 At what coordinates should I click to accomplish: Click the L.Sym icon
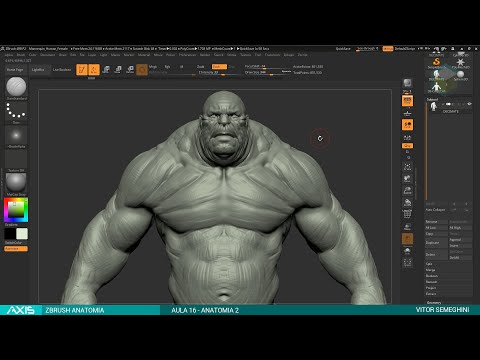coord(407,137)
